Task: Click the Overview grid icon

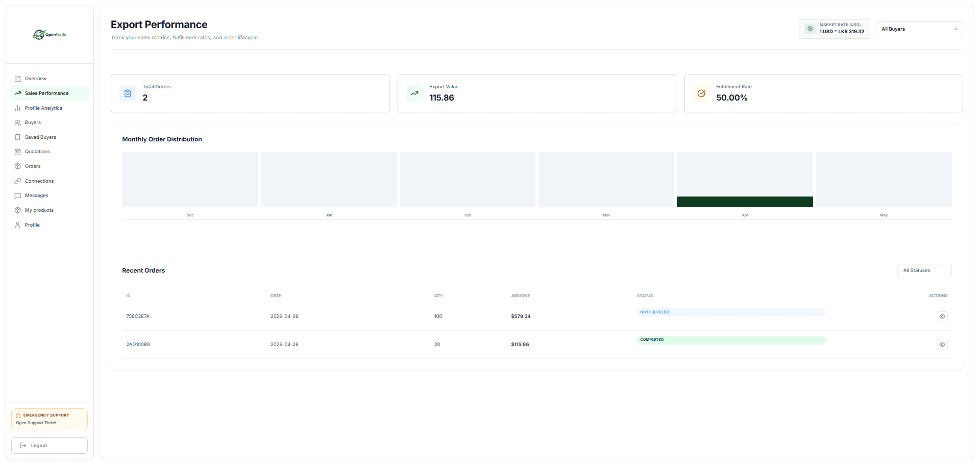Action: [x=18, y=79]
